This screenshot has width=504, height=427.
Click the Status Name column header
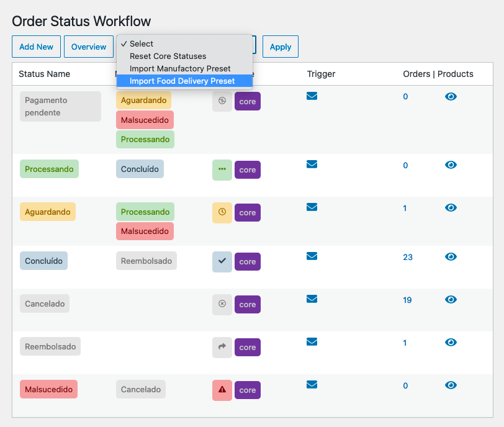click(x=44, y=74)
